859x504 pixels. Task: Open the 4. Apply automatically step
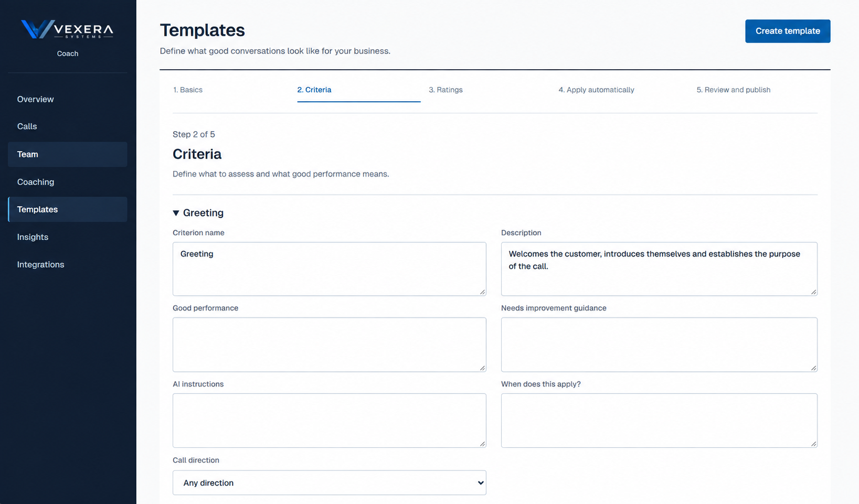[596, 90]
